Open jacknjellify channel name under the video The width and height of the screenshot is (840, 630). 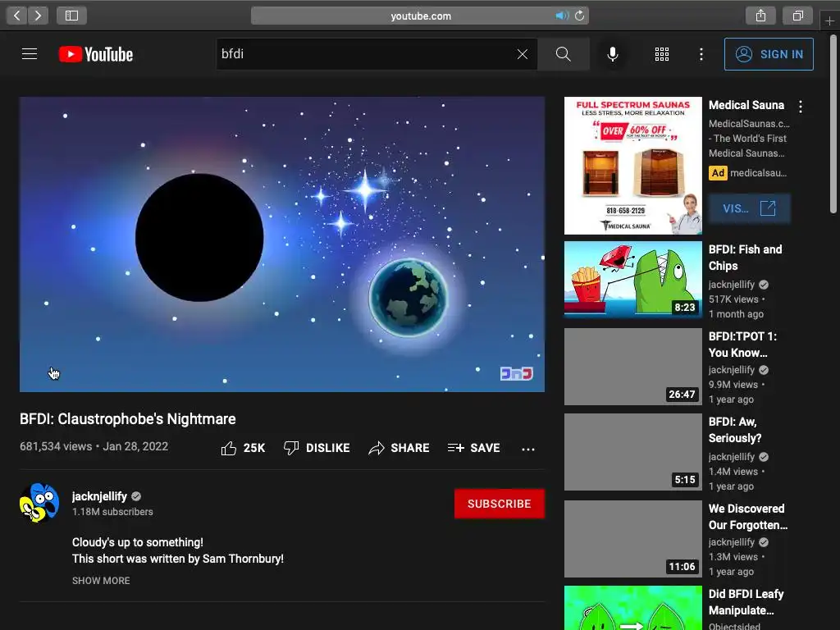[99, 496]
